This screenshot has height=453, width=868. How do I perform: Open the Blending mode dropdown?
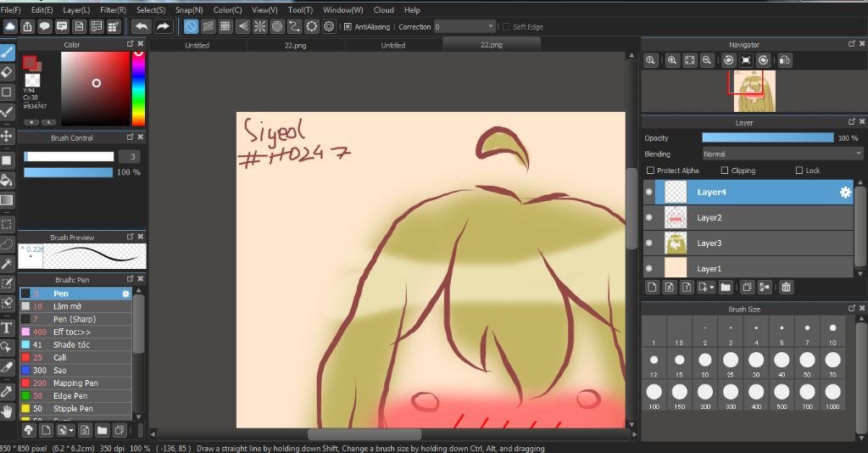(x=782, y=154)
